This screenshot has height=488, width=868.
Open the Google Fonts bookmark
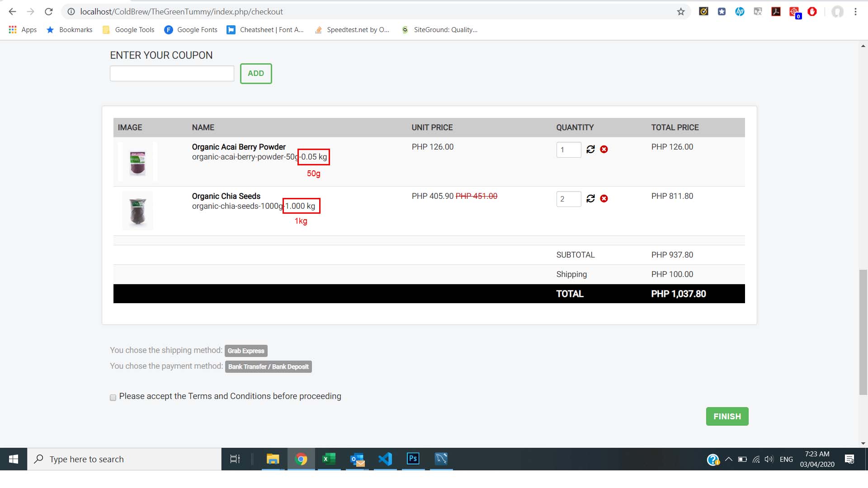tap(191, 30)
